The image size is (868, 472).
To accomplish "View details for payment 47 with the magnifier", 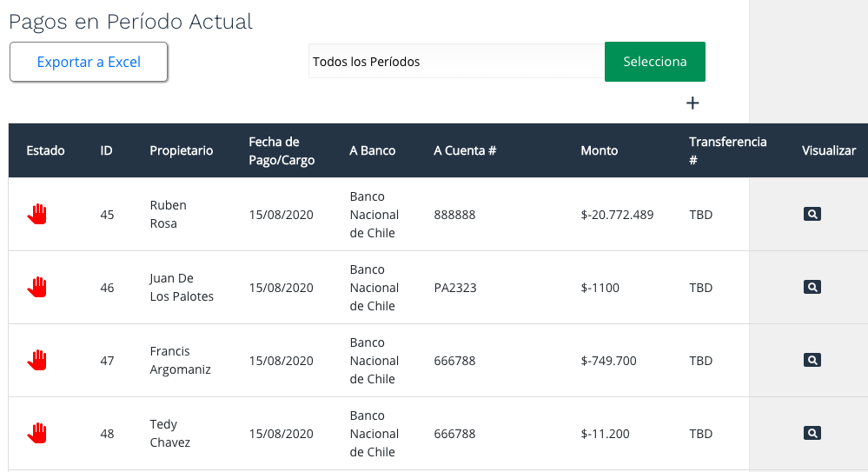I will tap(812, 360).
